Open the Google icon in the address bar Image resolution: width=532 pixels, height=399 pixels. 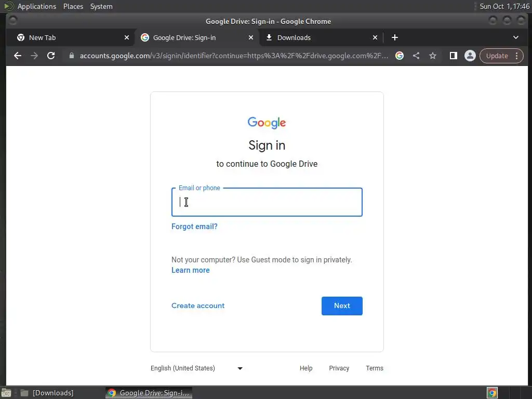click(400, 56)
